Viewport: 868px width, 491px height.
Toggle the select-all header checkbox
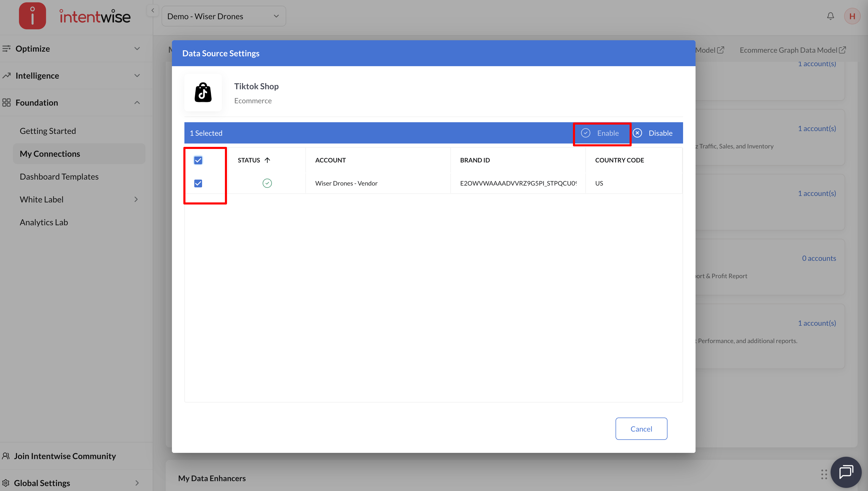click(x=198, y=160)
